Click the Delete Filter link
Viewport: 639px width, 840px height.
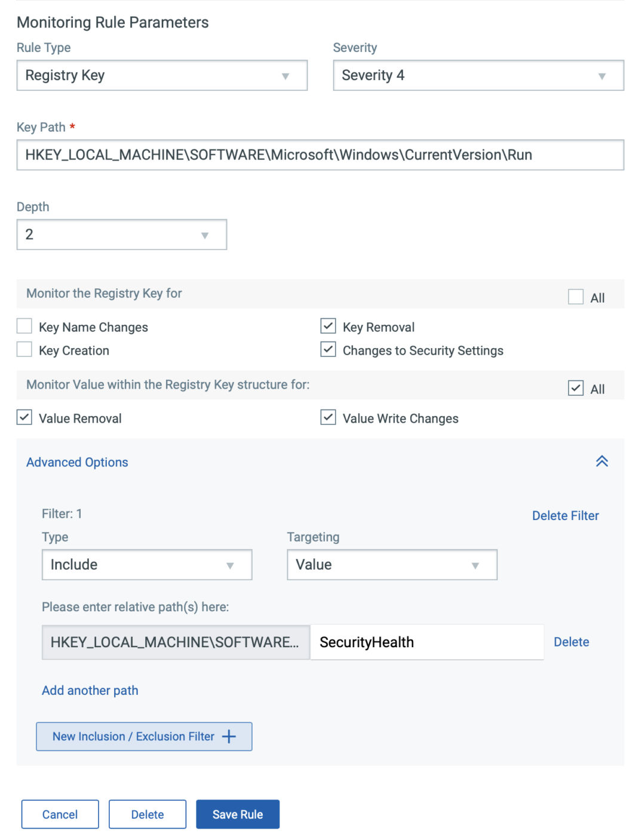(x=565, y=515)
